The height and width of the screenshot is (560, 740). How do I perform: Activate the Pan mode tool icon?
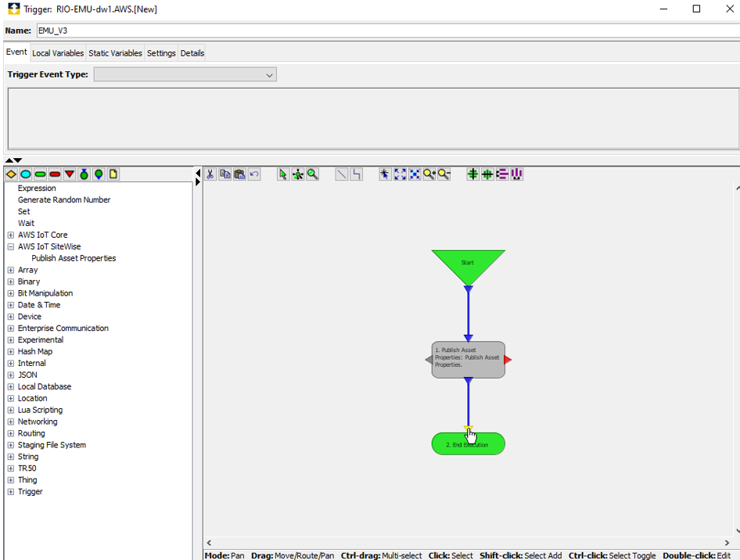click(298, 174)
